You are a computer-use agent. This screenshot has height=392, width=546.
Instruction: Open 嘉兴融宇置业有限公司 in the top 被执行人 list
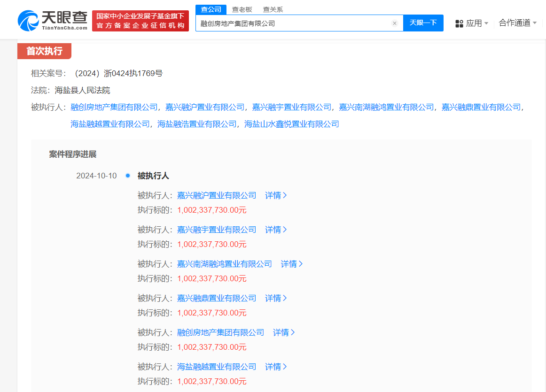291,107
